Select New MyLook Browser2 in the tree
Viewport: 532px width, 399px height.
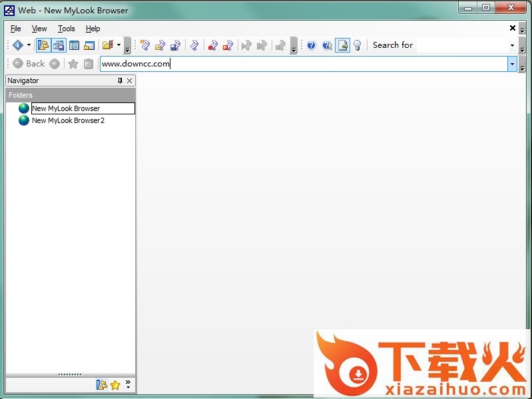click(x=68, y=120)
